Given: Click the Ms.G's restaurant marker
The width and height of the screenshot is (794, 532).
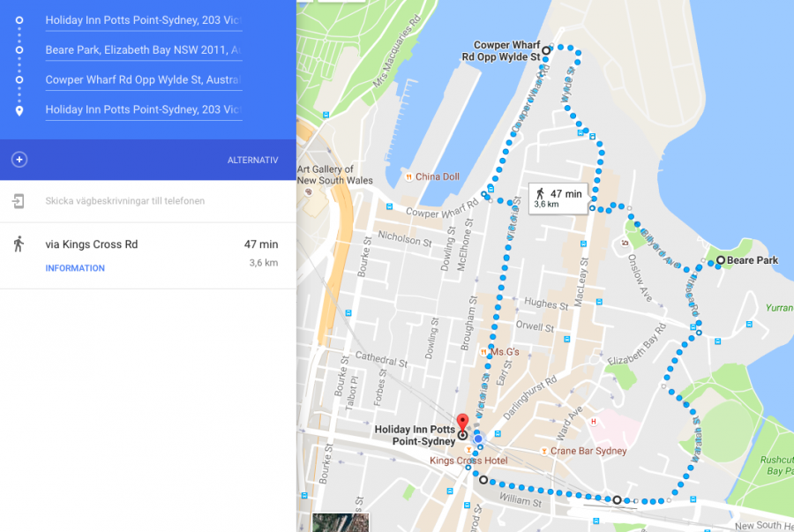Looking at the screenshot, I should [483, 352].
